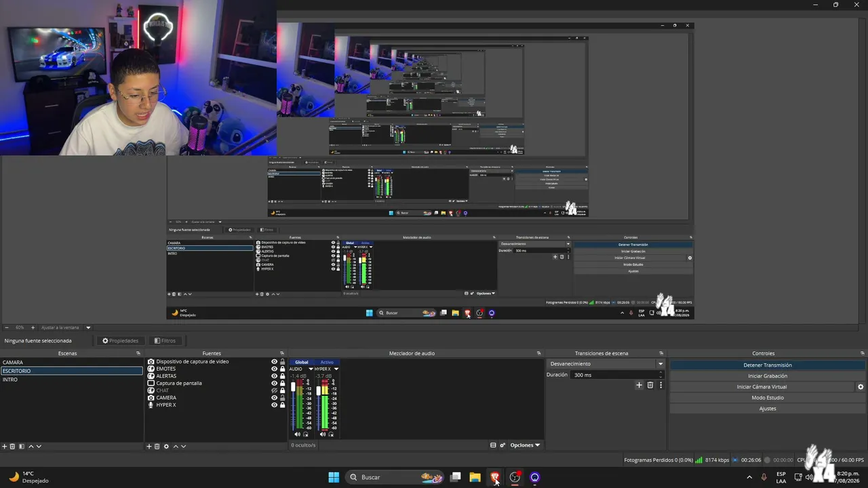This screenshot has height=488, width=868.
Task: Open scene filters icon in Escenas toolbar
Action: 21,446
